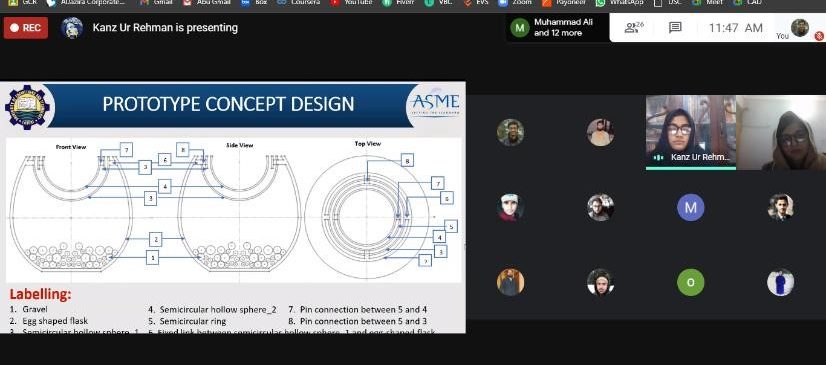
Task: Open the Coursera bookmark
Action: pyautogui.click(x=299, y=3)
